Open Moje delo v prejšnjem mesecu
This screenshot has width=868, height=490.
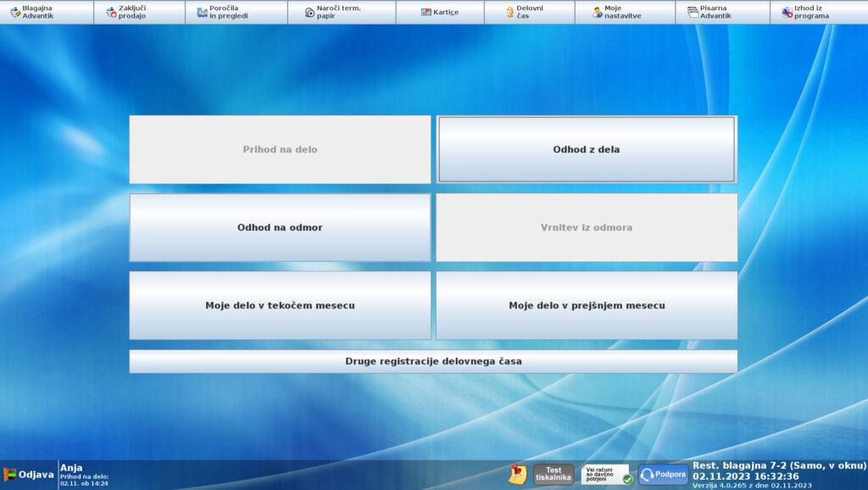pyautogui.click(x=586, y=305)
